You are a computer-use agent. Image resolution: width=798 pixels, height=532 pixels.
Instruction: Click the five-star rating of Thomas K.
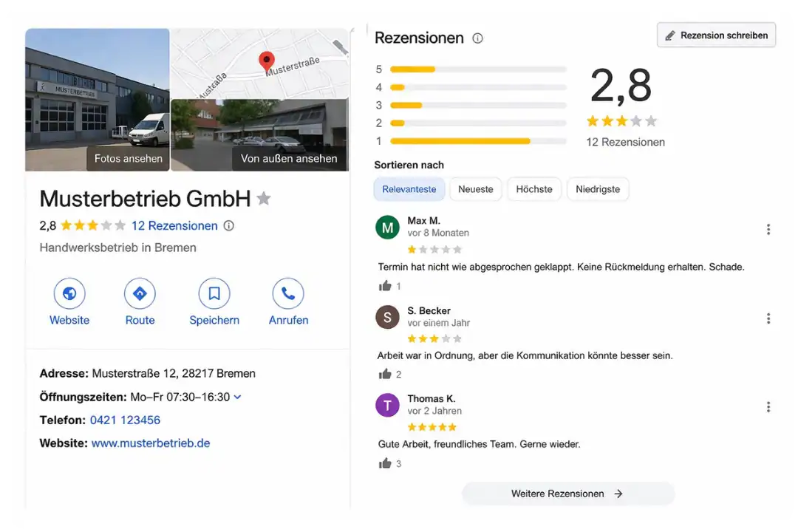[x=432, y=427]
